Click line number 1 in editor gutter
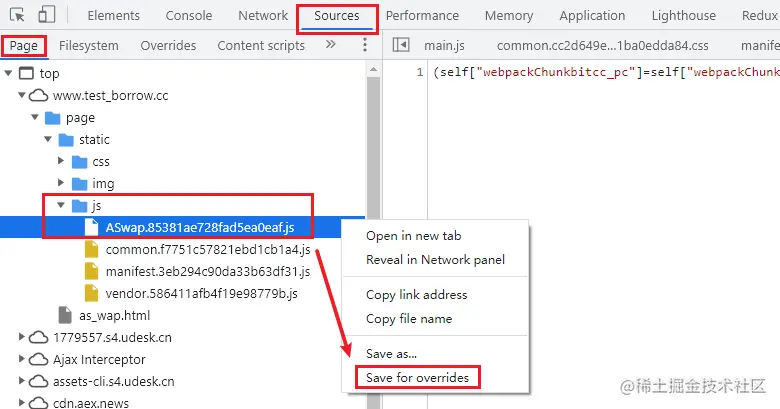780x409 pixels. pyautogui.click(x=420, y=73)
